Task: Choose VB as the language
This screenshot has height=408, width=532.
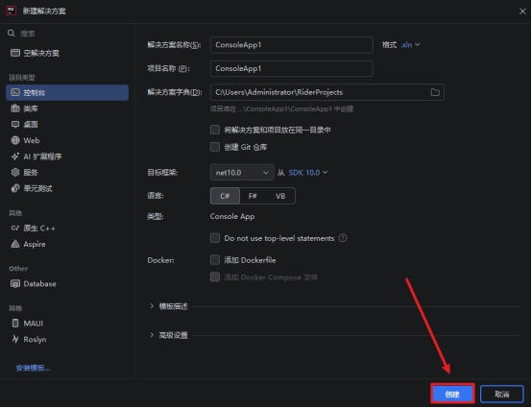Action: (280, 196)
